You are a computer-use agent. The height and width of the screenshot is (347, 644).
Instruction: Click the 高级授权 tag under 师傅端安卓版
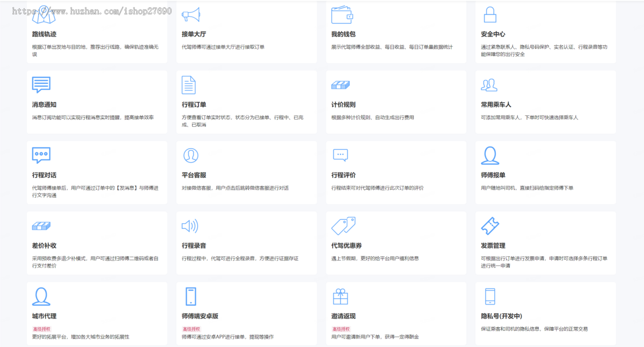[191, 329]
